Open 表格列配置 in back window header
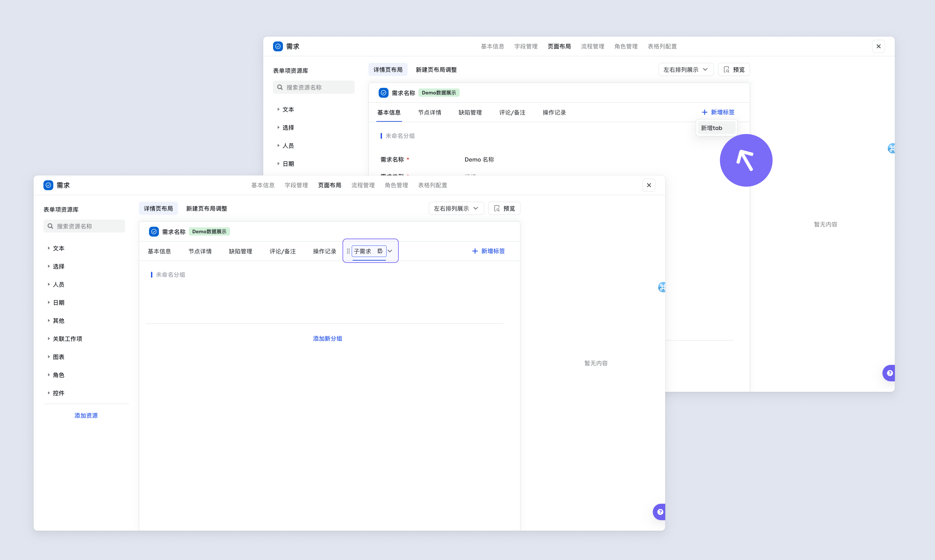 click(662, 46)
